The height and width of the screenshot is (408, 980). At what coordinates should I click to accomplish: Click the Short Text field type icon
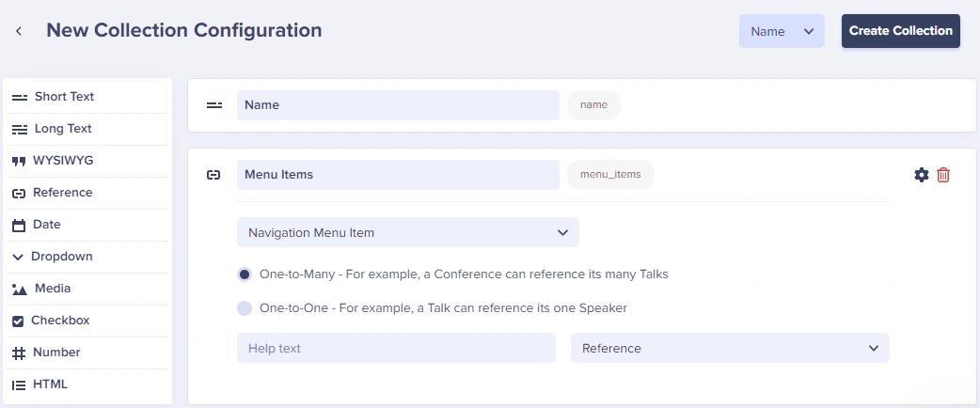pos(19,97)
